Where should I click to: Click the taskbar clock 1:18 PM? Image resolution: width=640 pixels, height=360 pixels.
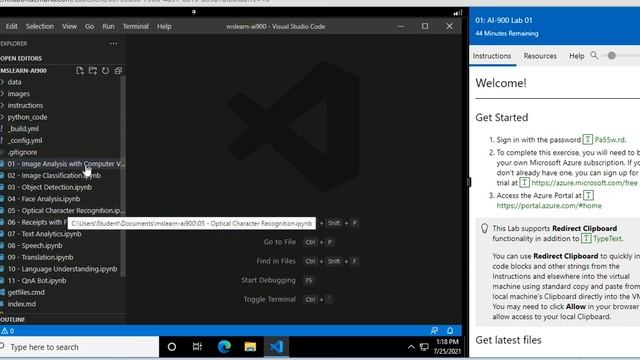click(x=447, y=347)
